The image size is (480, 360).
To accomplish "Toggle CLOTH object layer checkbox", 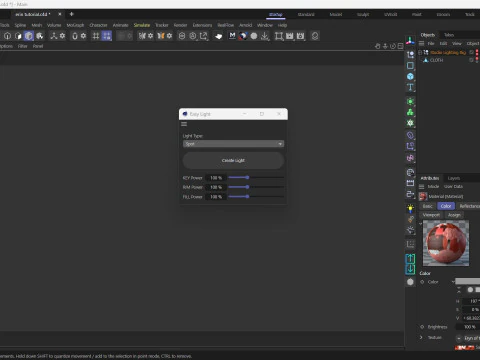I will tap(471, 60).
